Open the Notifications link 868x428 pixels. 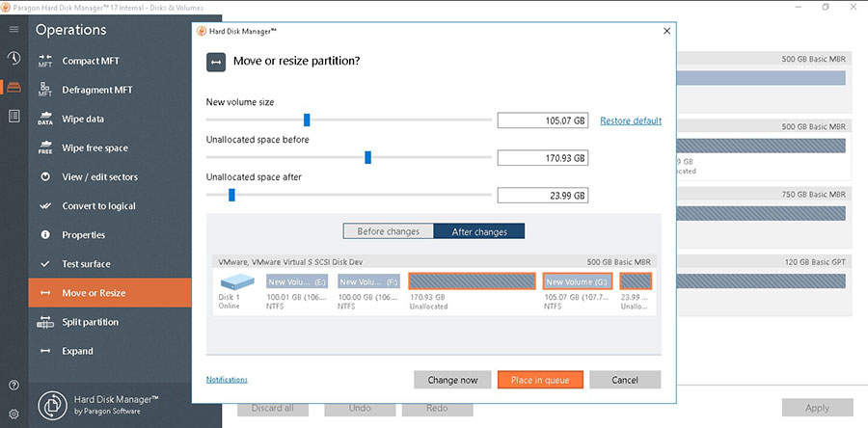coord(227,380)
